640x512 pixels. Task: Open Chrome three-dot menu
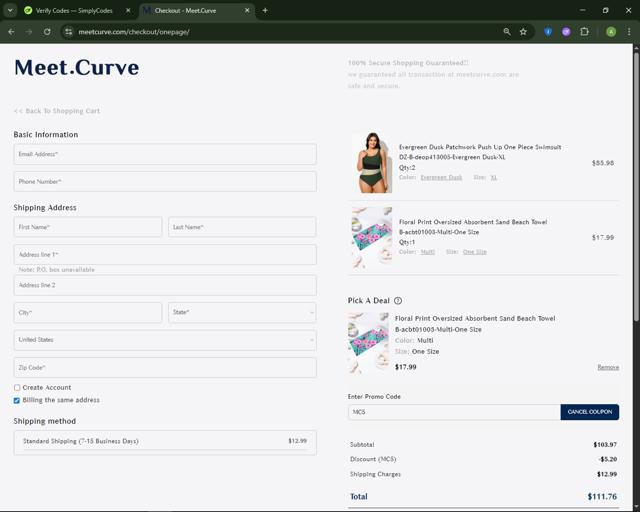pyautogui.click(x=629, y=32)
